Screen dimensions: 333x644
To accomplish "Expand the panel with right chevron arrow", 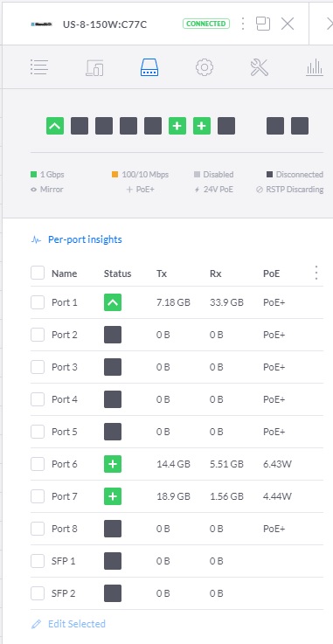I will [330, 24].
